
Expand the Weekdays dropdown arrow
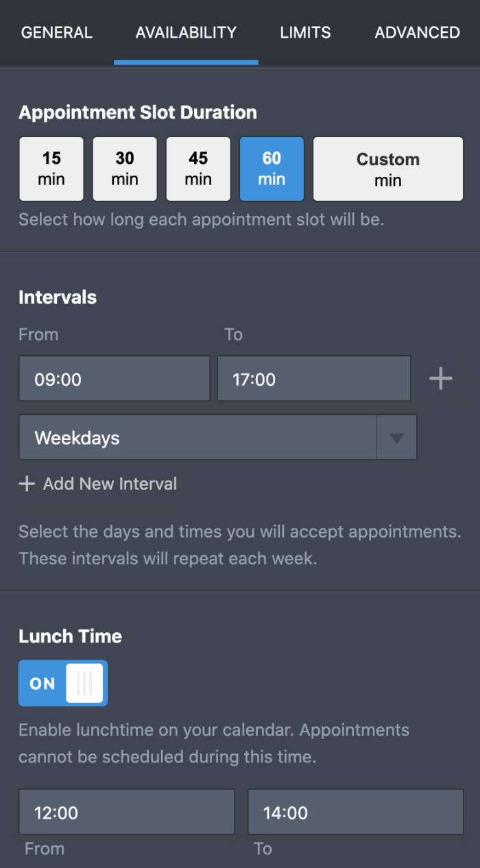tap(396, 438)
